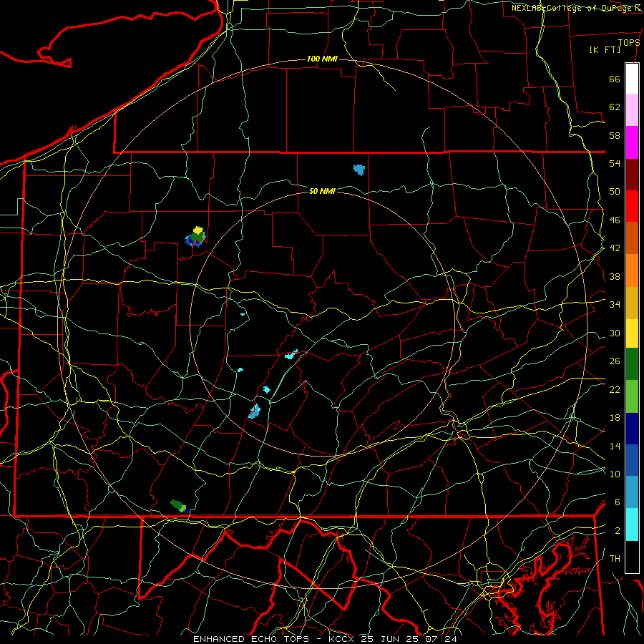
Task: Click the legend value 66
Action: pos(615,79)
